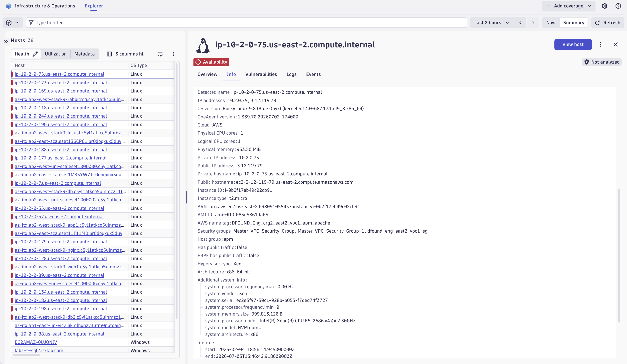
Task: Open the az-itxlab2-west-stack9-rabbitmq host link
Action: pyautogui.click(x=69, y=100)
